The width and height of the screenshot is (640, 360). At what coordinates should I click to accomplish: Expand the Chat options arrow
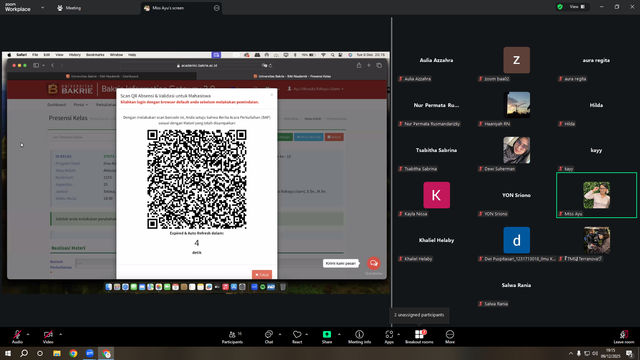point(280,334)
